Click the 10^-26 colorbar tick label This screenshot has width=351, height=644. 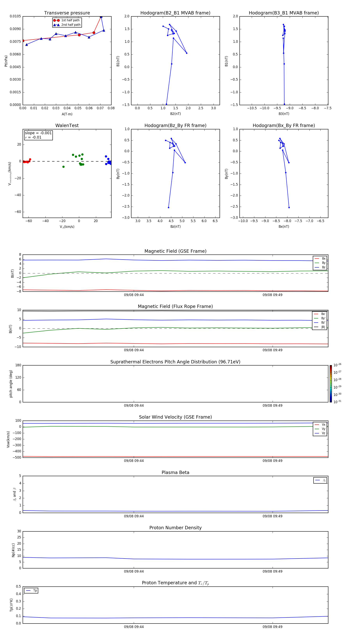[x=337, y=365]
